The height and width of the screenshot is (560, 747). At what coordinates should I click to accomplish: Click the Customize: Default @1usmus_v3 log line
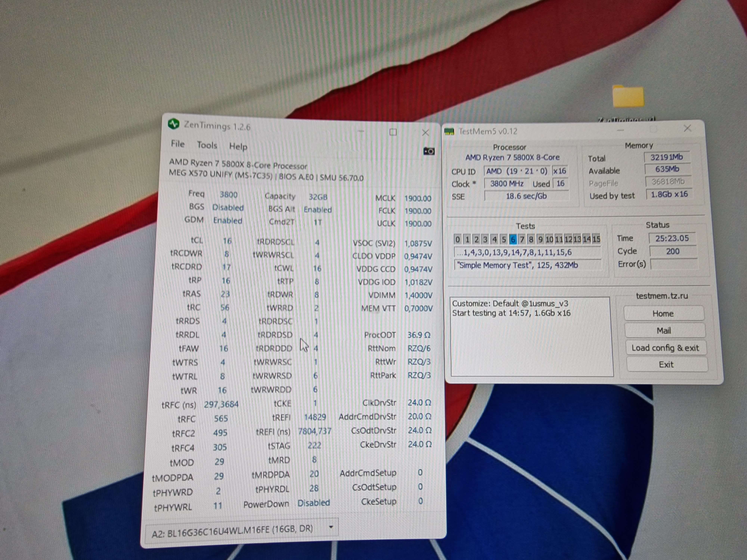tap(510, 304)
